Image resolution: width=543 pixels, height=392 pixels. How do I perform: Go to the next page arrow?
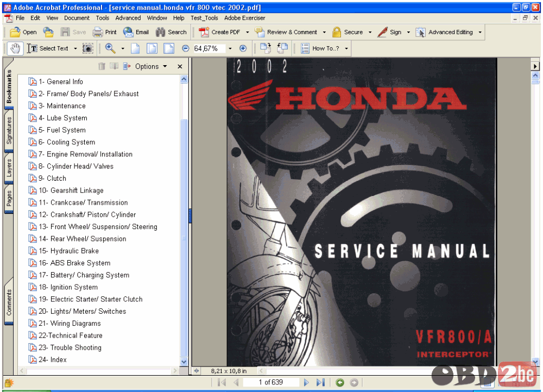coord(306,382)
